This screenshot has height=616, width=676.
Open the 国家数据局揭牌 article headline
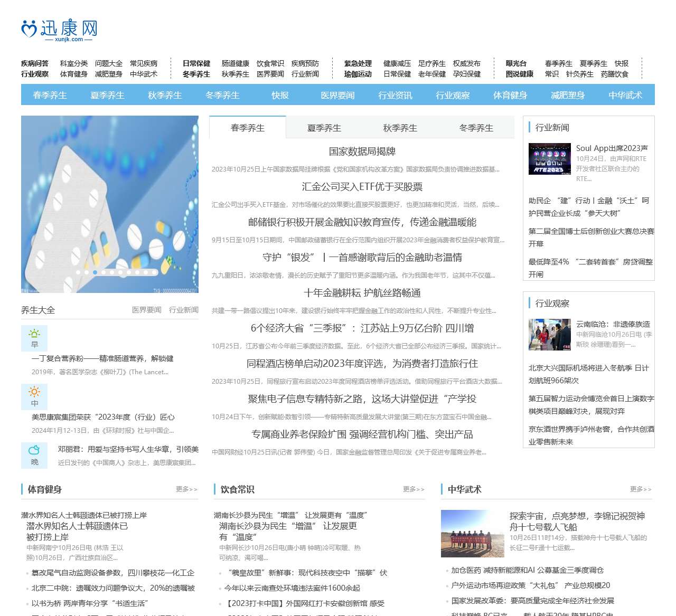362,151
